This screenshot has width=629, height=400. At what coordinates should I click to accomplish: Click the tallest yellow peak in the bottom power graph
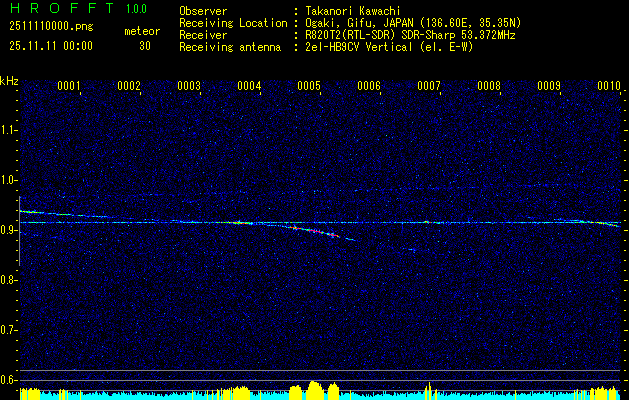[x=314, y=390]
